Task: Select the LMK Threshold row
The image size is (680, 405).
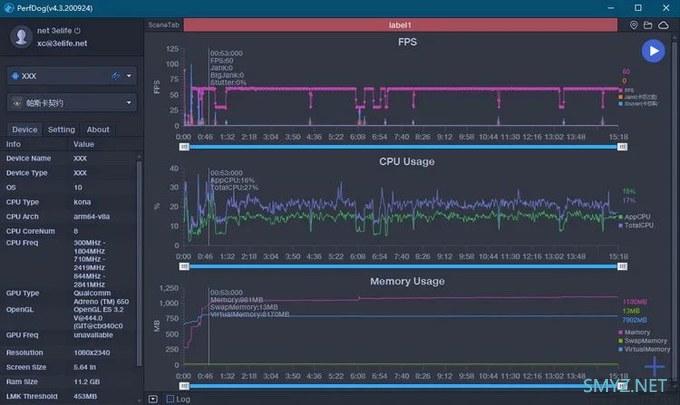Action: point(69,396)
